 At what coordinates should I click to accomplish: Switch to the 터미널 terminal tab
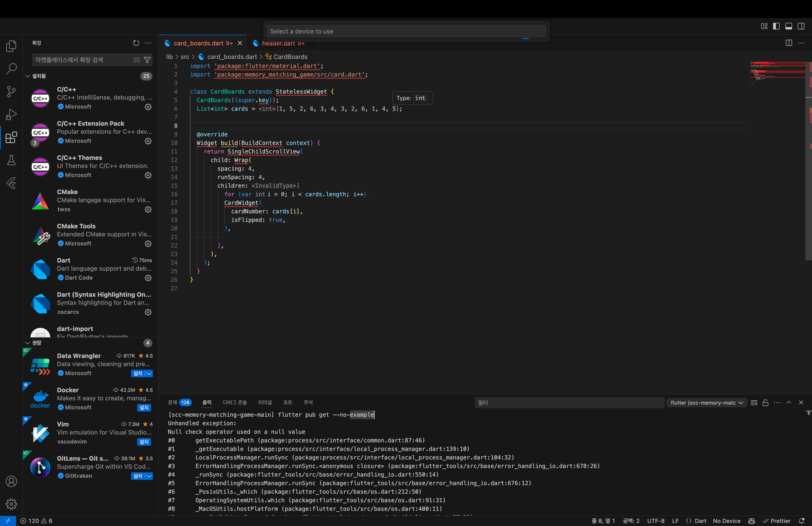click(265, 403)
